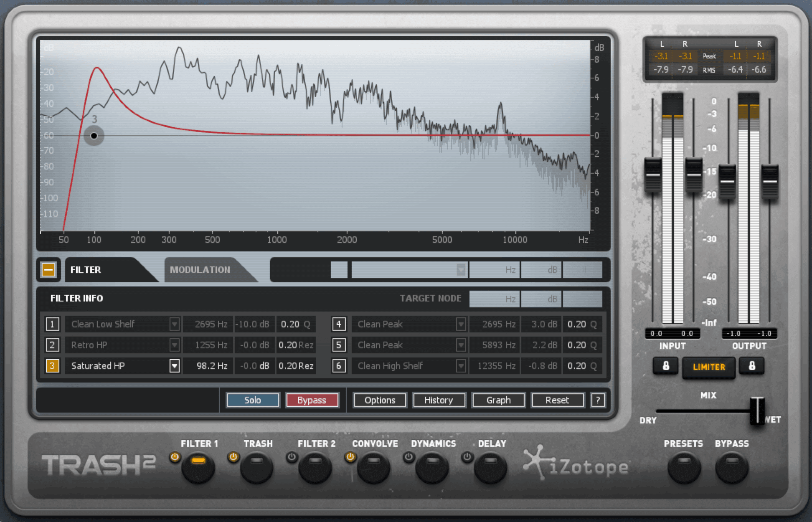Toggle the red module Bypass button
The width and height of the screenshot is (812, 522).
pos(312,400)
